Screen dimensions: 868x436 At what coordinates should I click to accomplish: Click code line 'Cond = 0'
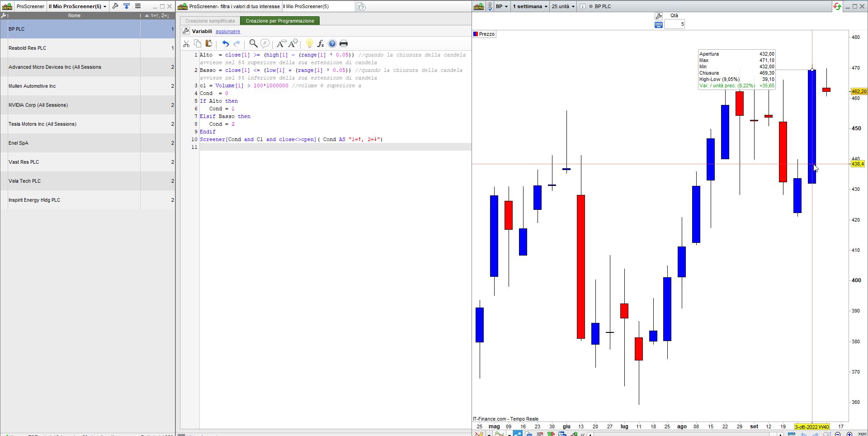(x=214, y=94)
